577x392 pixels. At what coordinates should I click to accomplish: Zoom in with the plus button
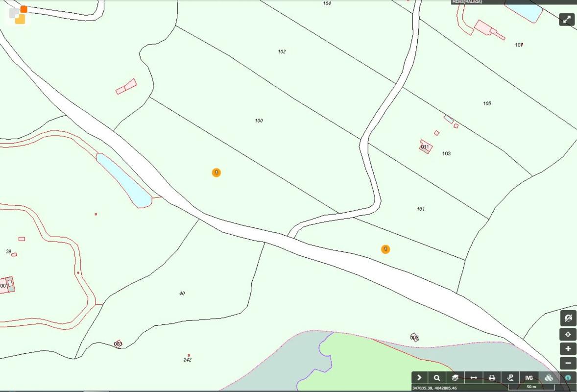pyautogui.click(x=568, y=349)
